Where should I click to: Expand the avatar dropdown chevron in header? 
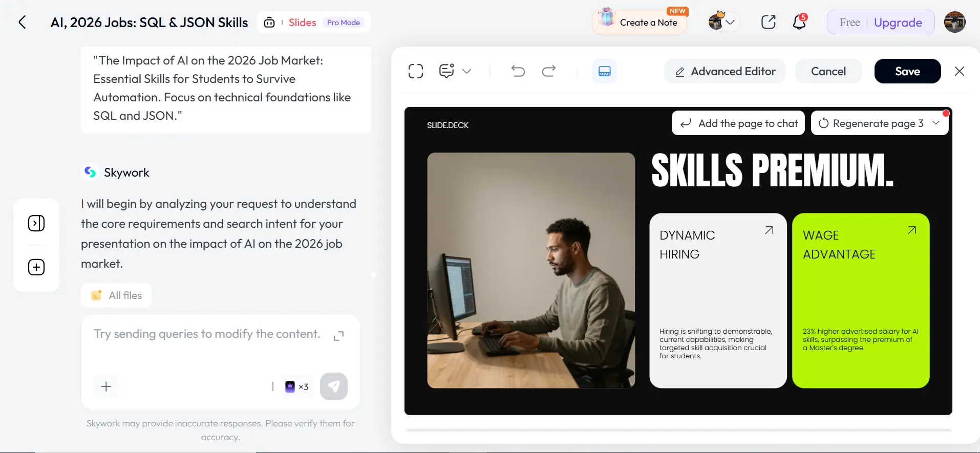coord(731,23)
